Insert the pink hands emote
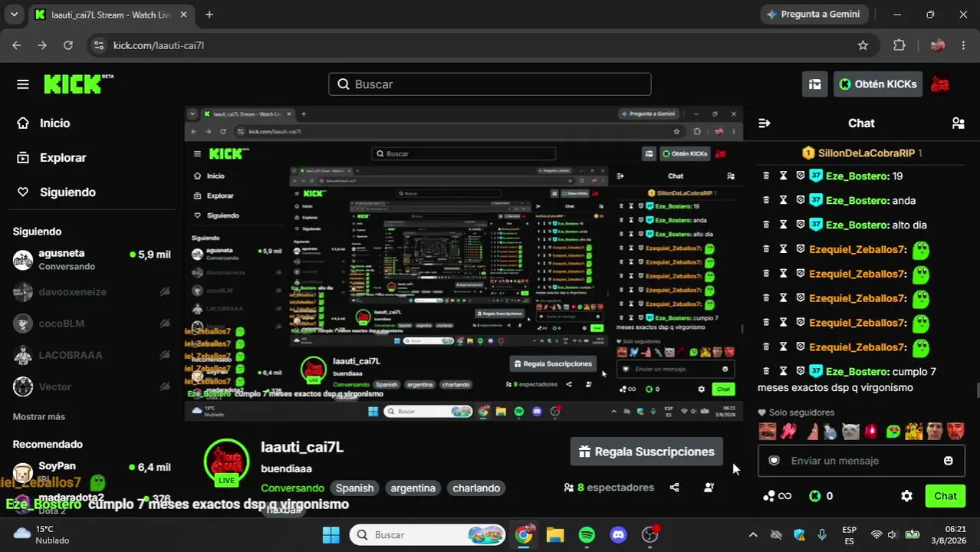 click(788, 432)
